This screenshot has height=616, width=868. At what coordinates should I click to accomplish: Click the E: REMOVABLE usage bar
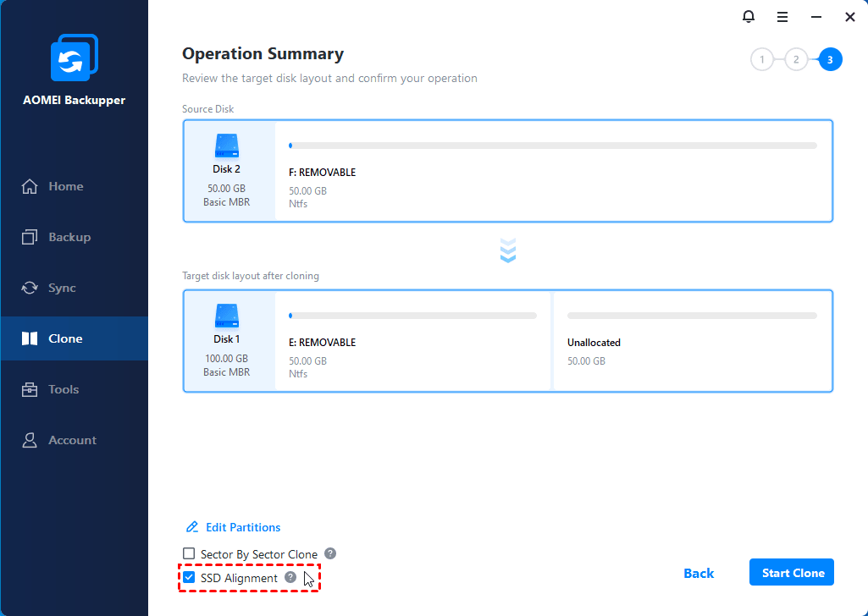pos(413,316)
